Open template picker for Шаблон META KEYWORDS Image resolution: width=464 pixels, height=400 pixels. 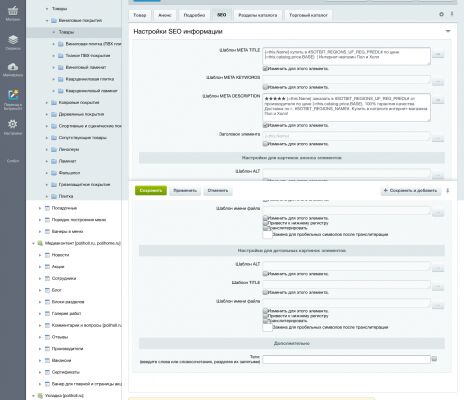pyautogui.click(x=438, y=82)
